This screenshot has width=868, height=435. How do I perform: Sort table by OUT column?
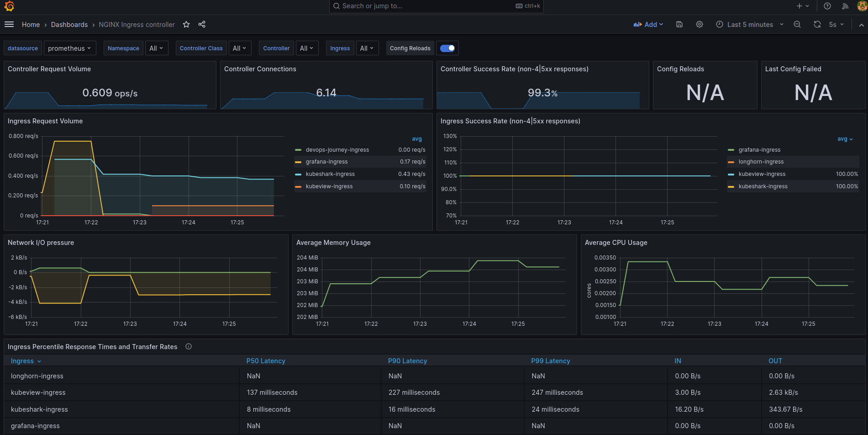click(775, 361)
